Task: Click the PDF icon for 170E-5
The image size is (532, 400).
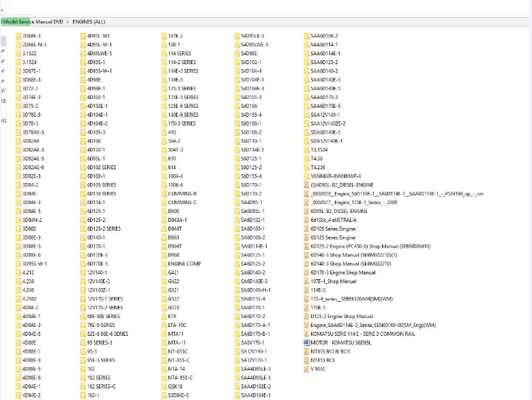Action: coord(307,308)
